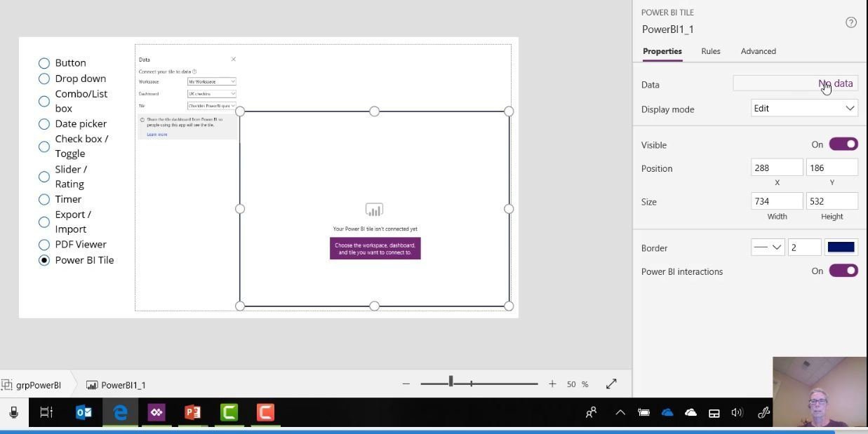Click grpPowerBI group icon in breadcrumb

coord(7,385)
